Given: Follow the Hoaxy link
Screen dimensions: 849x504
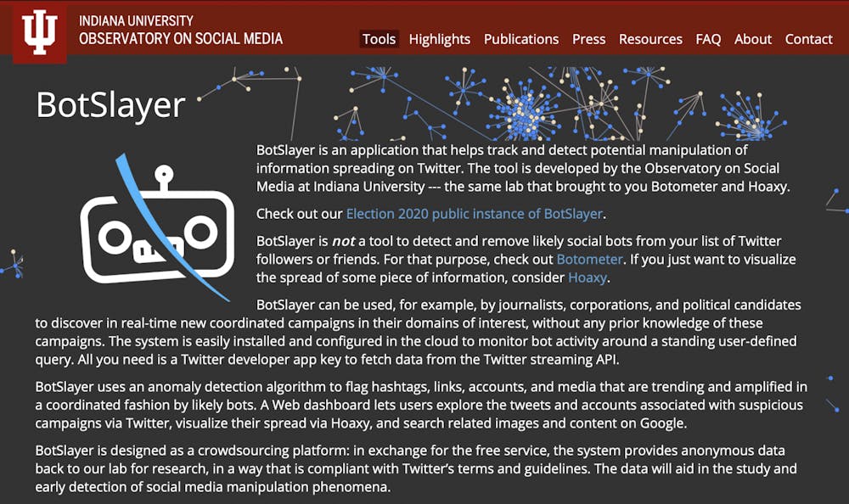Looking at the screenshot, I should click(587, 277).
